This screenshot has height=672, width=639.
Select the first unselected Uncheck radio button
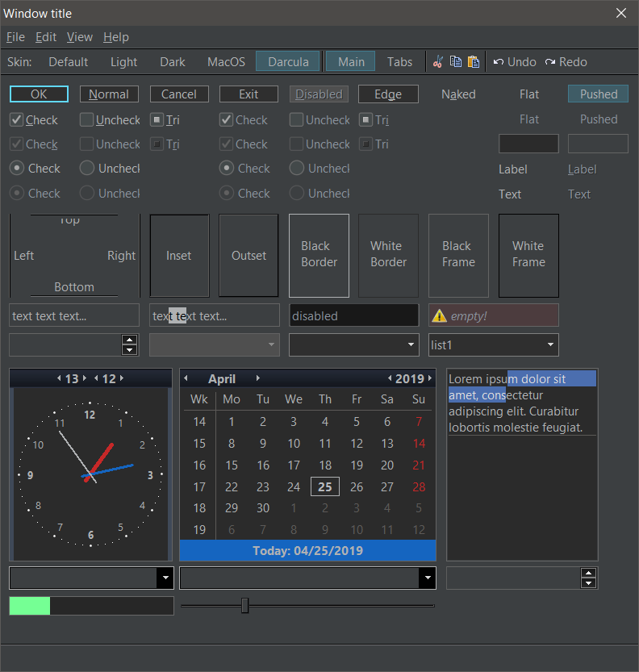point(87,169)
